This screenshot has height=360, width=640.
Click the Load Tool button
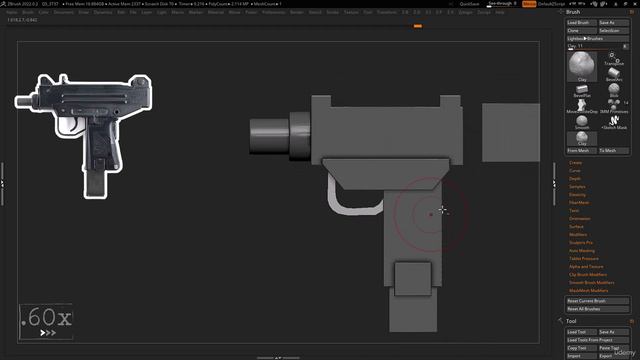coord(582,332)
